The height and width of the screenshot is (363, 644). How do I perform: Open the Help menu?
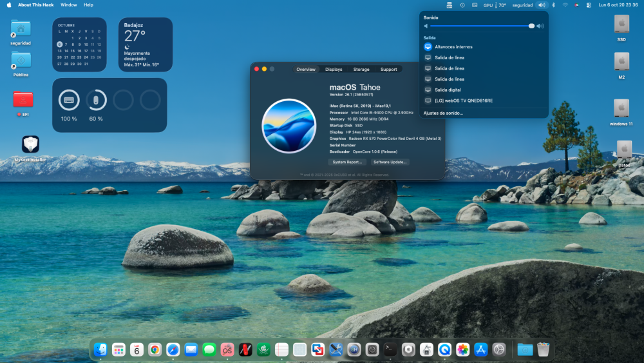click(88, 5)
